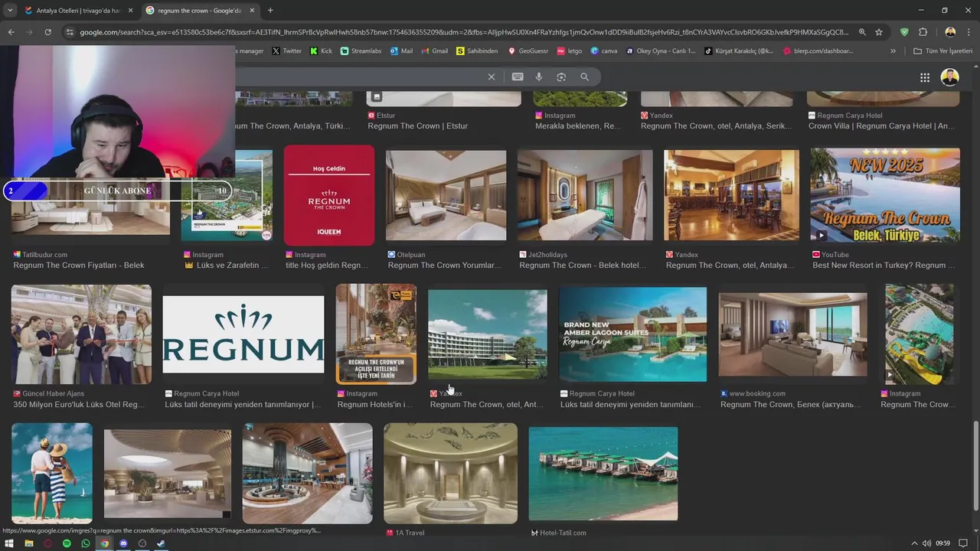Close the Antalya Otelleri trivago tab
Viewport: 980px width, 551px height.
(130, 11)
